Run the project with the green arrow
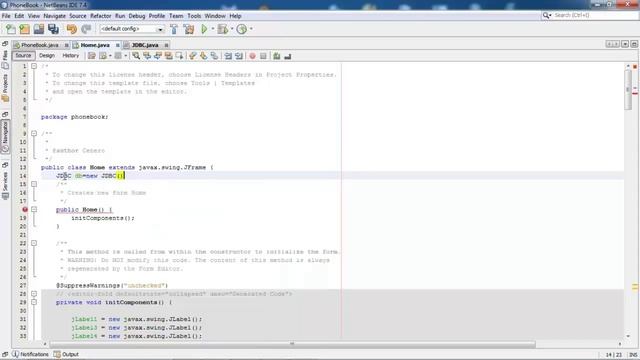640x360 pixels. pos(204,29)
